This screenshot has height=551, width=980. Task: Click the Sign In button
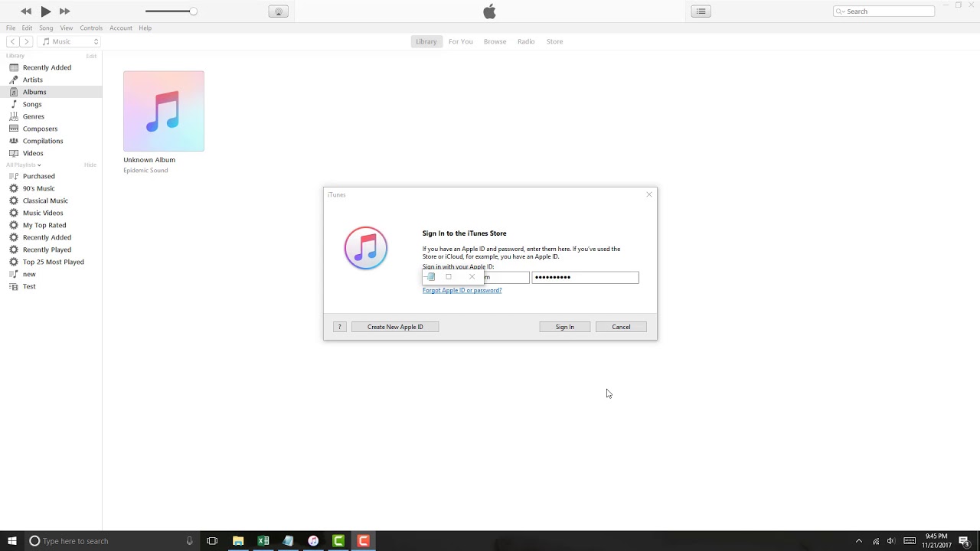tap(564, 327)
